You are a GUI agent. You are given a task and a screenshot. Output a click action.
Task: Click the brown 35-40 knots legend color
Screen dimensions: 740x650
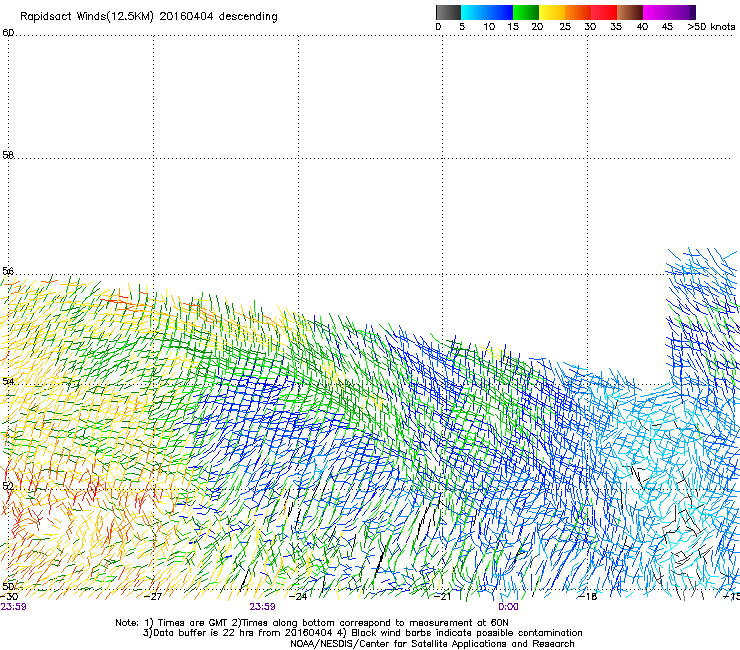click(x=630, y=12)
